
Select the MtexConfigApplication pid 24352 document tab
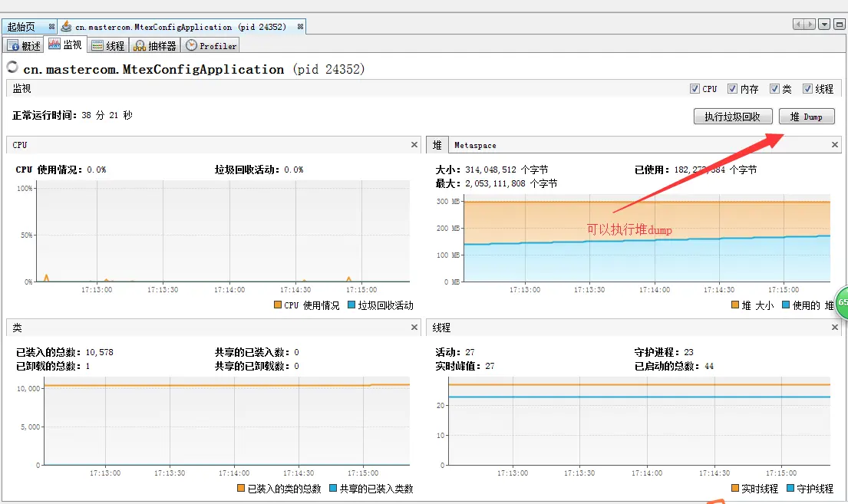[180, 27]
